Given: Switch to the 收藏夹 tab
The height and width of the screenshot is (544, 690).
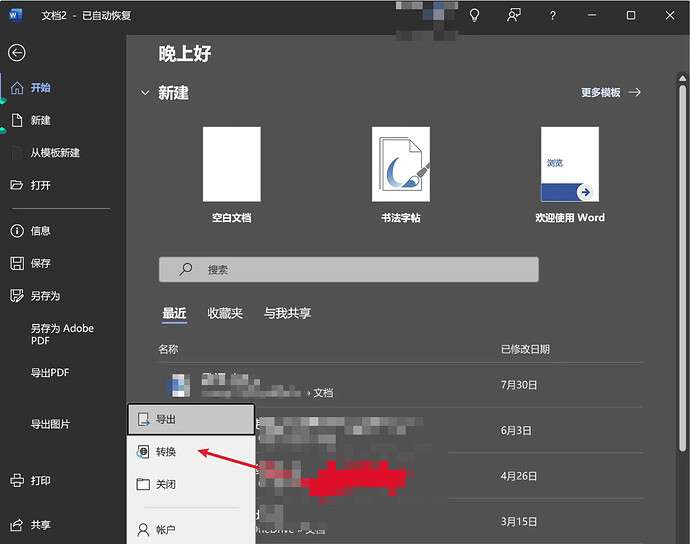Looking at the screenshot, I should [x=225, y=313].
